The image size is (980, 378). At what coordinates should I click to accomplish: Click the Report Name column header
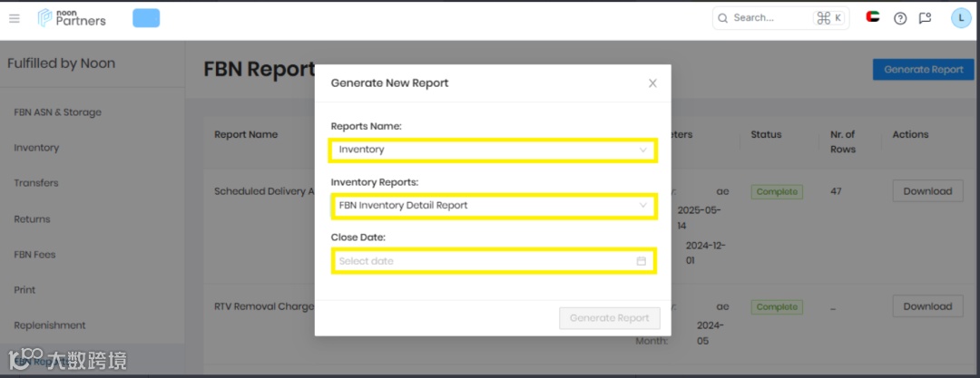[246, 134]
